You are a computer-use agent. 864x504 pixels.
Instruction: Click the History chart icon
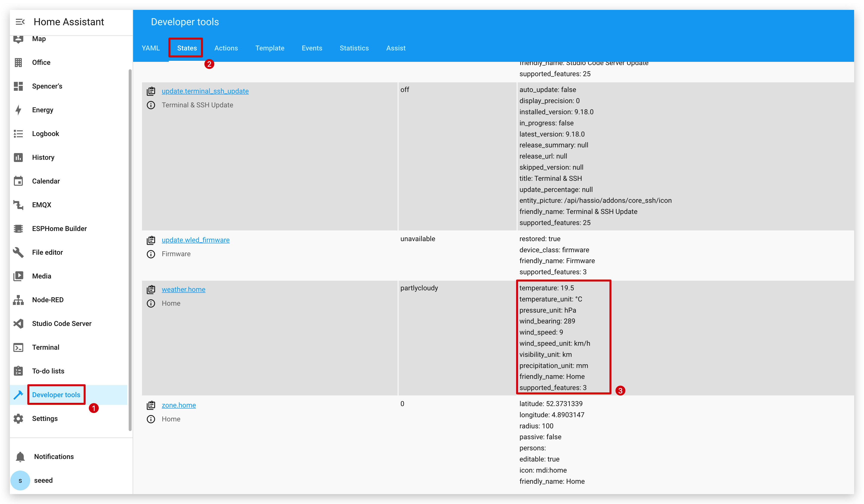18,157
